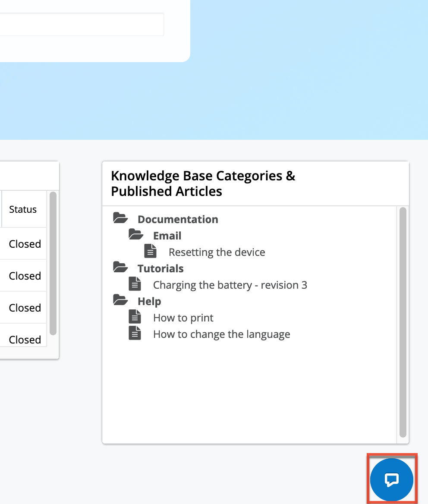Click the Email folder icon
The height and width of the screenshot is (504, 428).
tap(136, 235)
